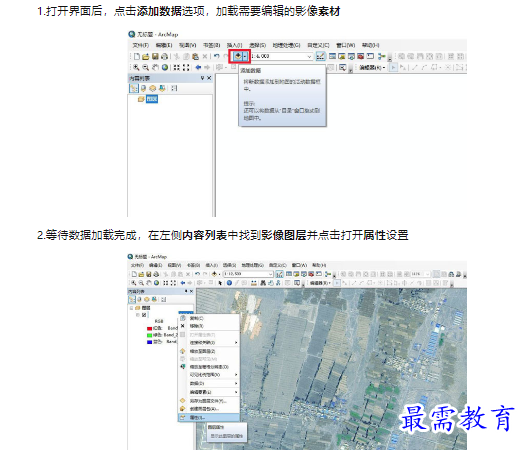The width and height of the screenshot is (523, 450).
Task: Click List By Drawing Order in step 1 contents panel
Action: [x=133, y=88]
